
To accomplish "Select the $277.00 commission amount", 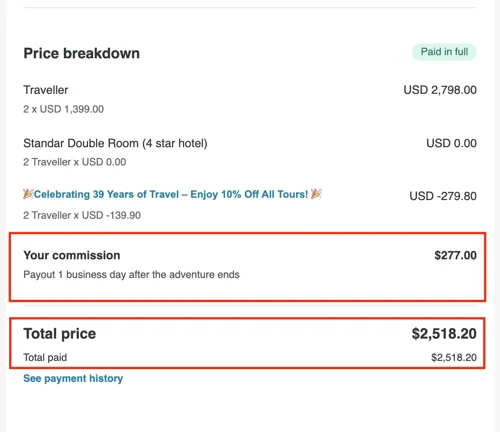I will tap(455, 255).
